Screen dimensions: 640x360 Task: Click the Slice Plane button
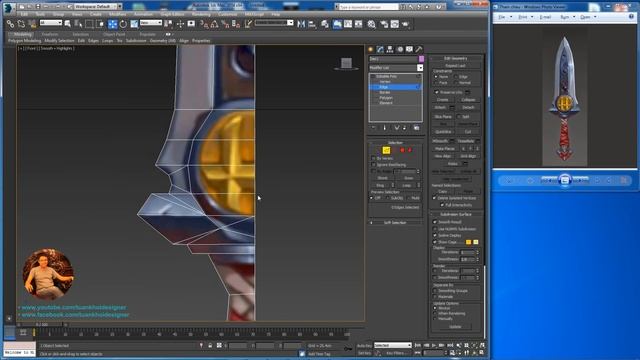click(443, 117)
